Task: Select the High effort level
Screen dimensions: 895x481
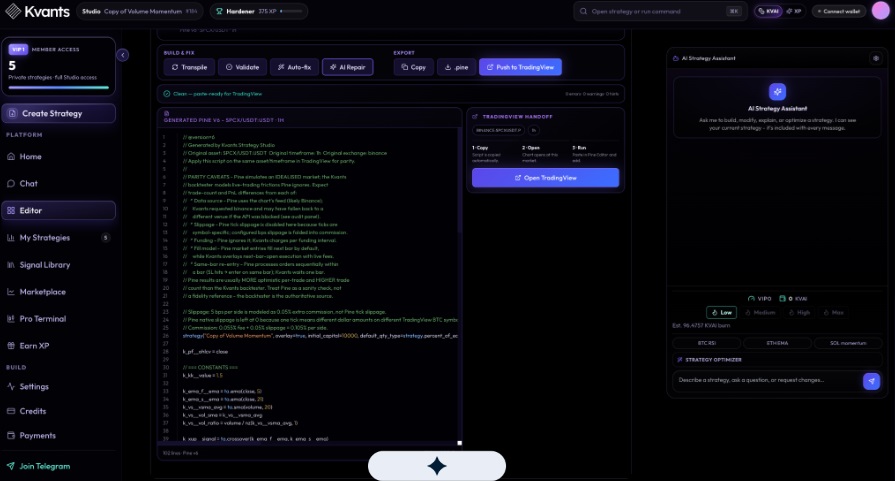Action: tap(799, 312)
